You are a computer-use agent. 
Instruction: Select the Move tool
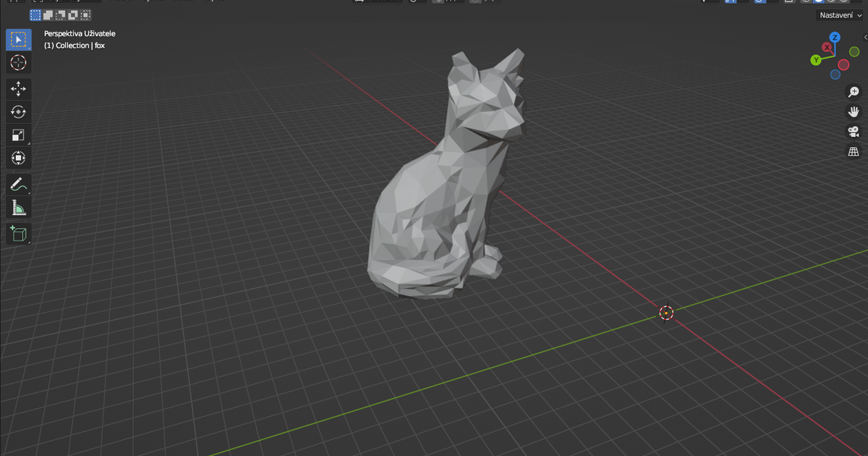coord(18,88)
